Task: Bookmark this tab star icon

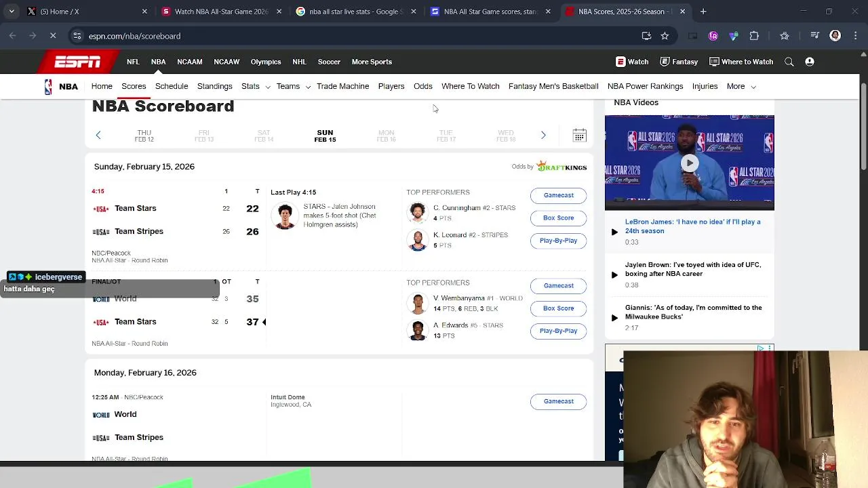Action: coord(665,36)
